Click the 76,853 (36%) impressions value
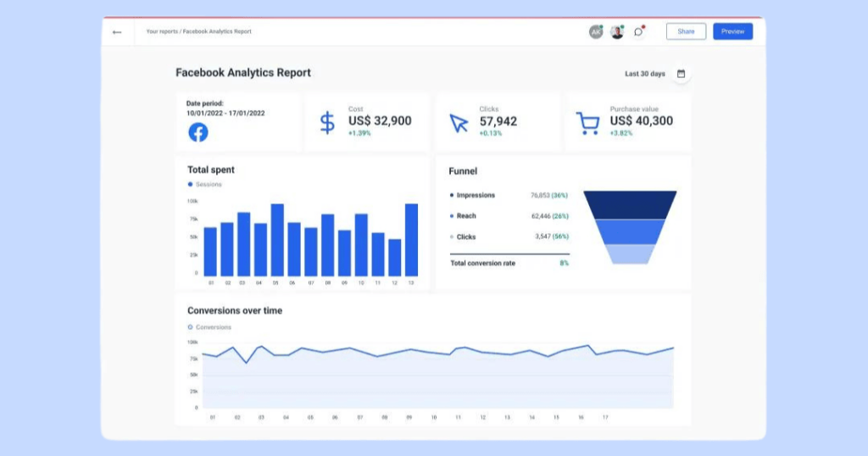 click(x=549, y=195)
